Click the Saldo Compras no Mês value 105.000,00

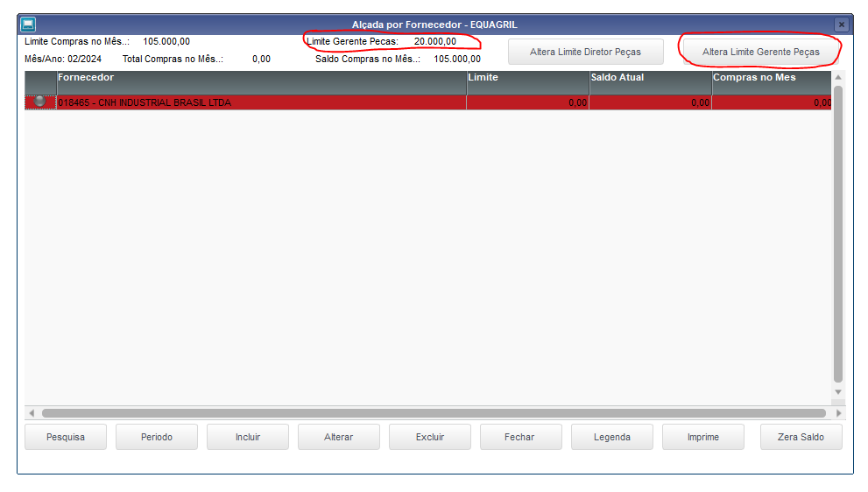(x=457, y=59)
